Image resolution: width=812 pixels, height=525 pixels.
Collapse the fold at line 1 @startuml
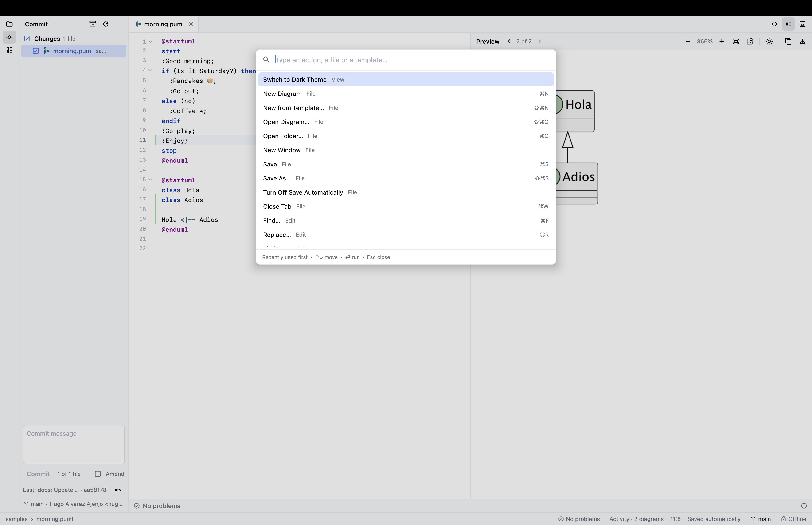point(150,42)
